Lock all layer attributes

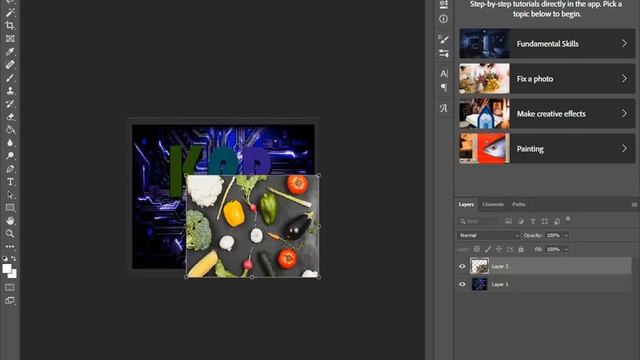tap(521, 249)
